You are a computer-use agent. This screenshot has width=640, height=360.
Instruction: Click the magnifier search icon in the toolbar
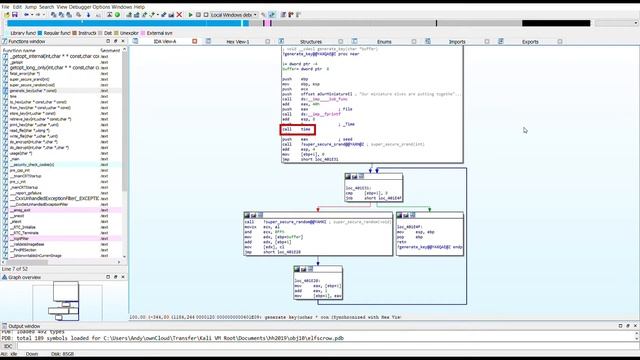point(78,15)
